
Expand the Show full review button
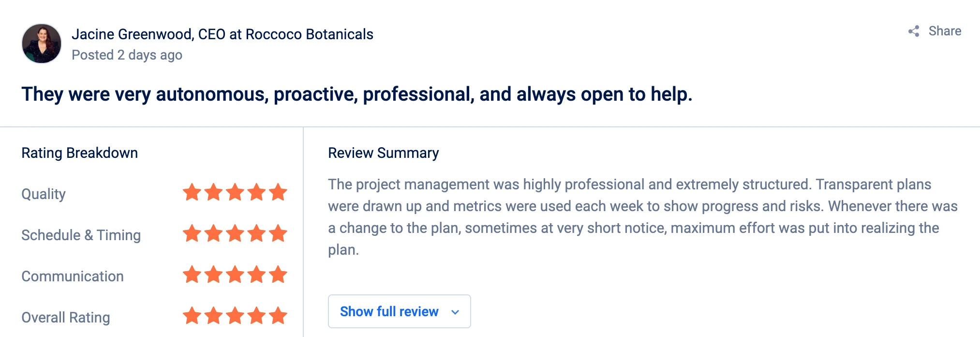[399, 311]
